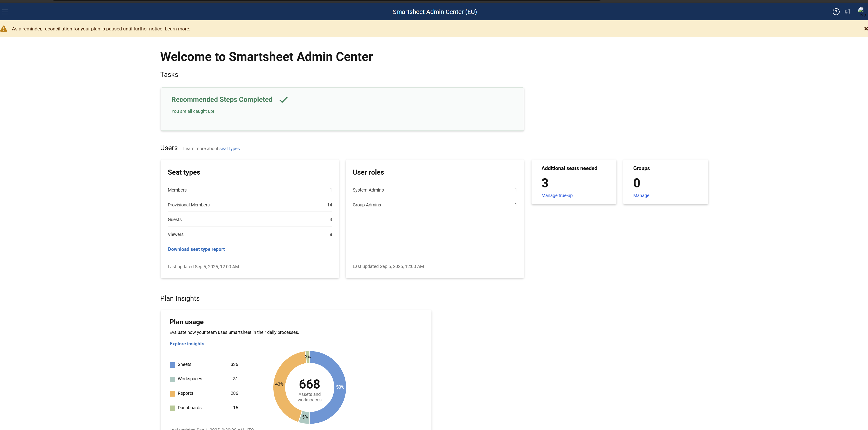Viewport: 868px width, 430px height.
Task: Click the warning triangle icon in the banner
Action: click(x=4, y=29)
